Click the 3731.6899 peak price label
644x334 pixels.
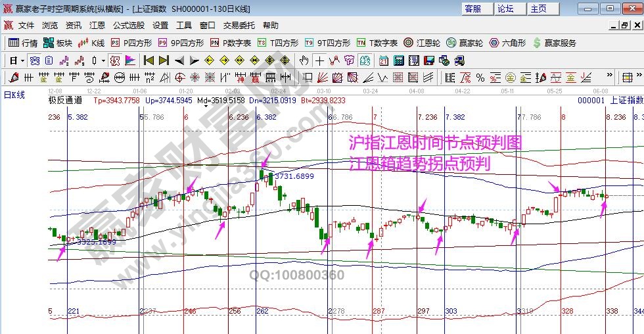click(x=294, y=176)
